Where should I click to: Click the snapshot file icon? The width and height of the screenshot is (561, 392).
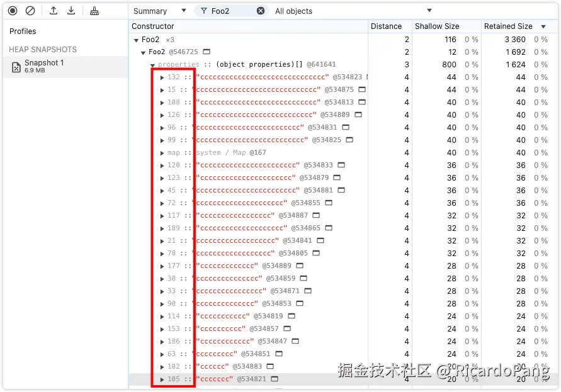click(x=16, y=67)
